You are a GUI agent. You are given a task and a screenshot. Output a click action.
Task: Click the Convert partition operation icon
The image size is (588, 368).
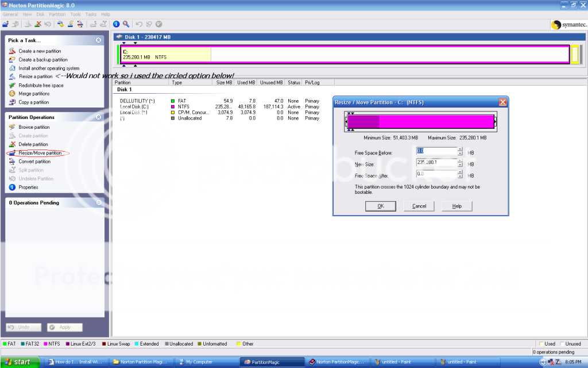pyautogui.click(x=13, y=162)
